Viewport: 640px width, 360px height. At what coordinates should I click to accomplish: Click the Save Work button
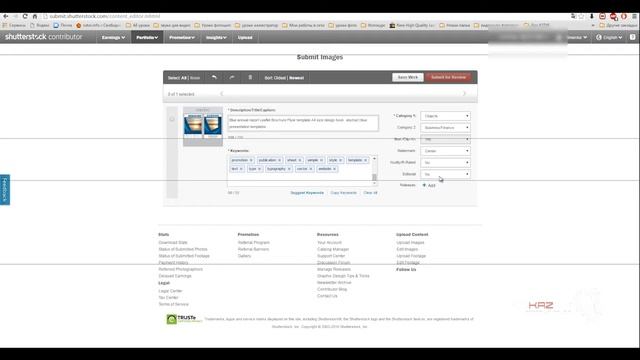408,78
